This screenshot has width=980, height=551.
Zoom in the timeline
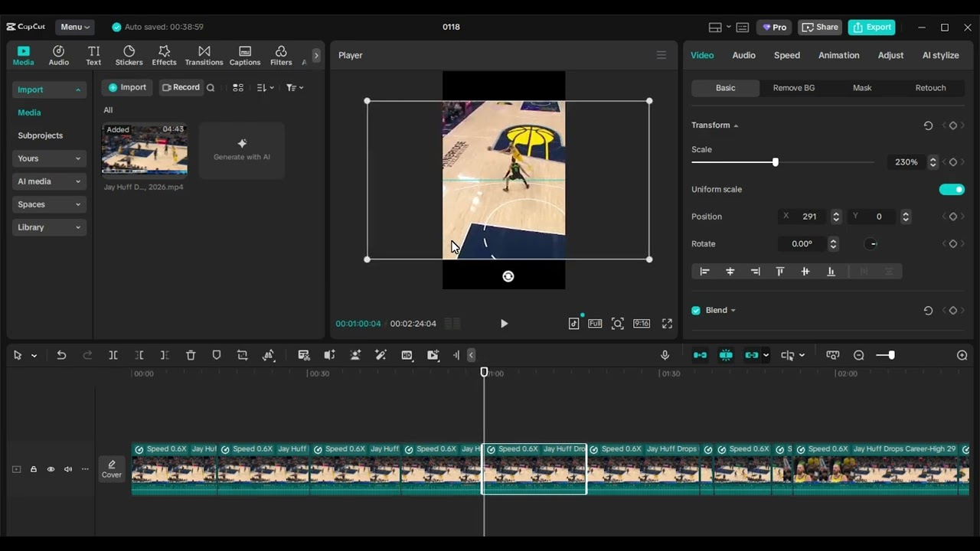(962, 355)
